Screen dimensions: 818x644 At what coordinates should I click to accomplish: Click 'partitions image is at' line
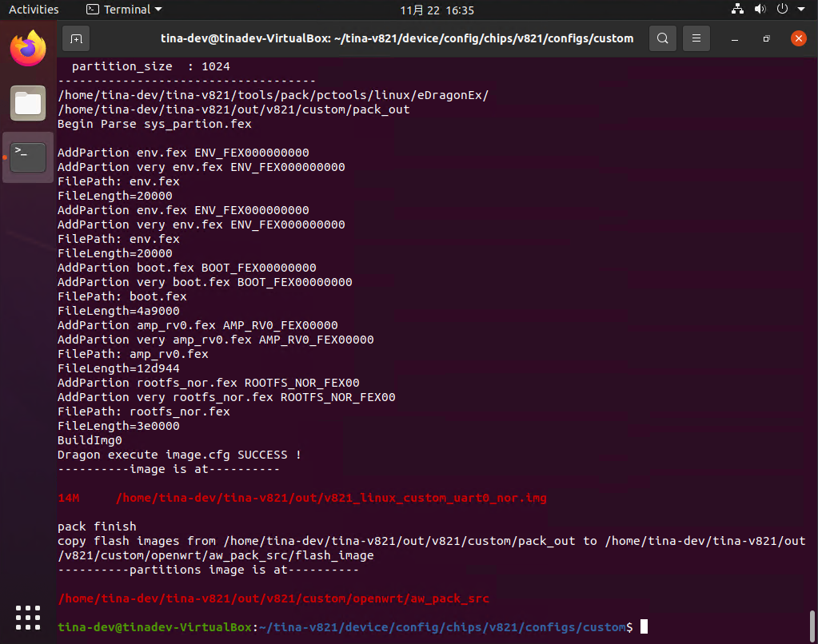tap(209, 570)
